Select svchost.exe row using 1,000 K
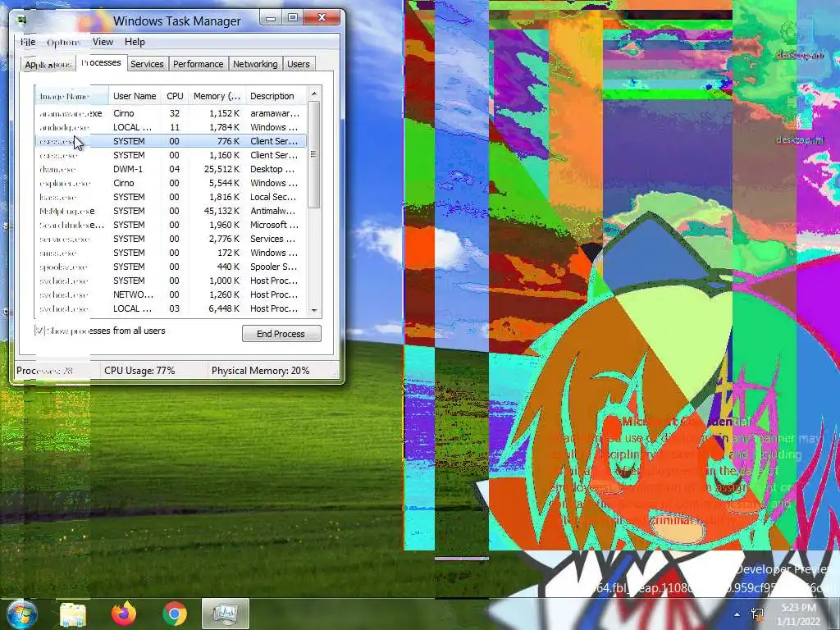Image resolution: width=840 pixels, height=630 pixels. pos(171,281)
